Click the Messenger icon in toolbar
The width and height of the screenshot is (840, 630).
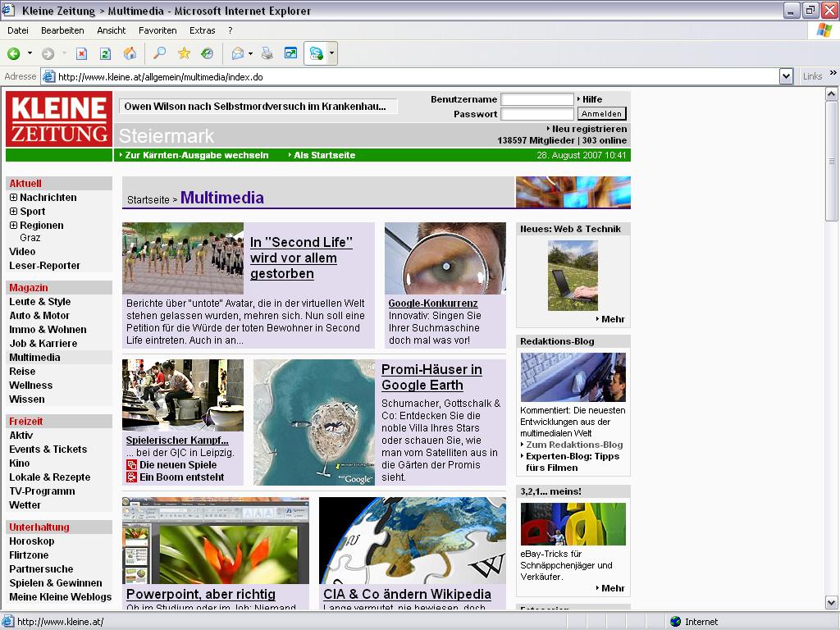[316, 53]
